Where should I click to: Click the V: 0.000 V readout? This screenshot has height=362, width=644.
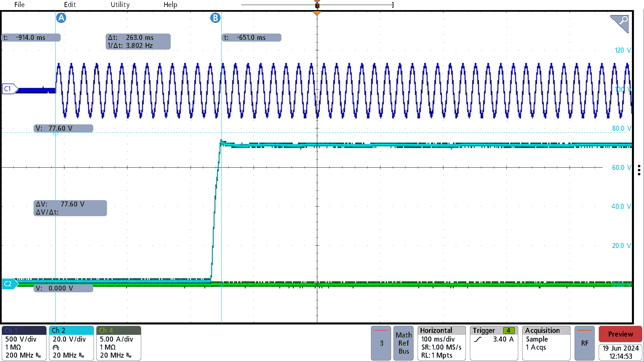pos(63,288)
